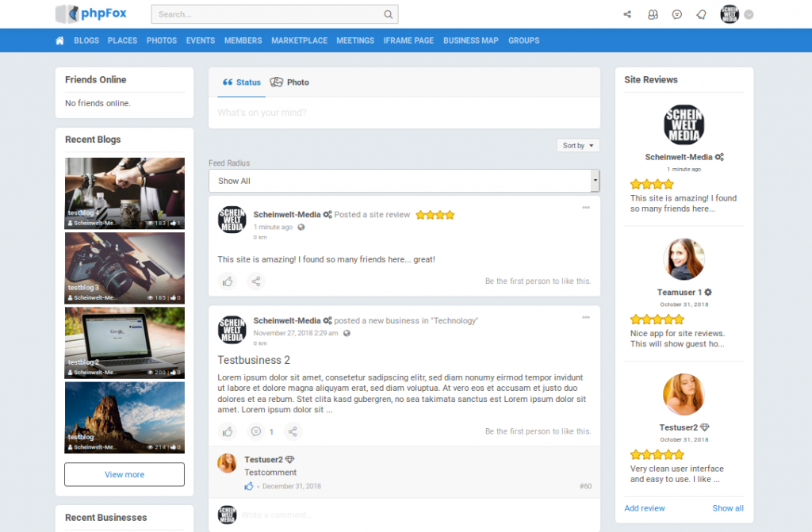Switch to the Photo tab
The width and height of the screenshot is (812, 532).
289,82
